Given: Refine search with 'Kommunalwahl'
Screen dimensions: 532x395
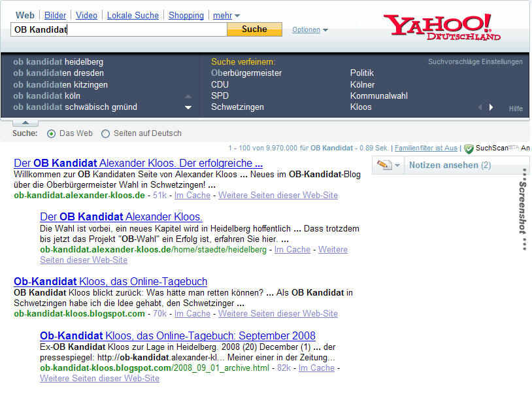Looking at the screenshot, I should (378, 95).
